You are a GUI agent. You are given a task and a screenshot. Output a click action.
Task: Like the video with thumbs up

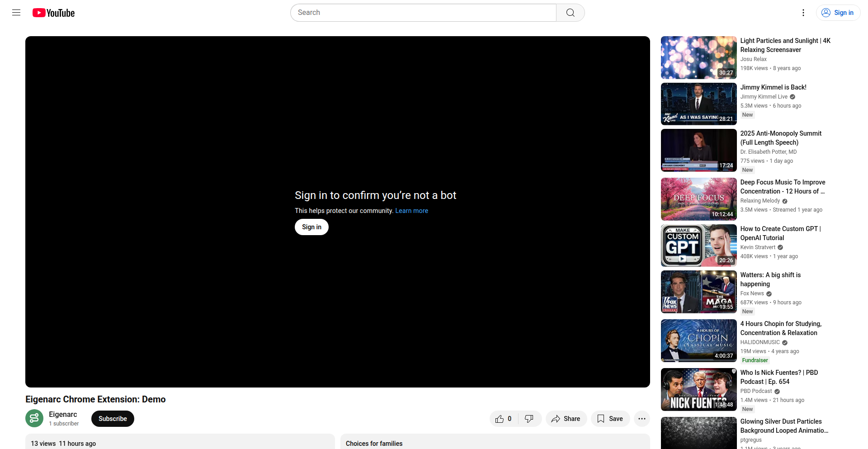pyautogui.click(x=504, y=419)
